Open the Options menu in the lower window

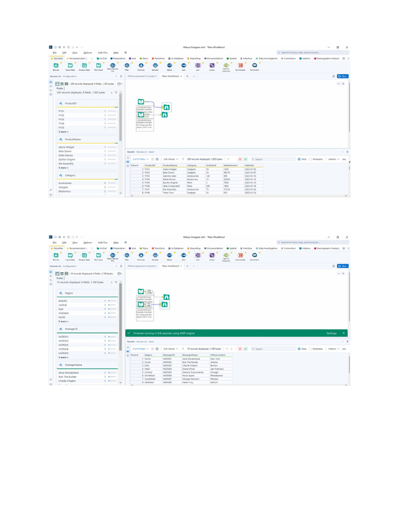click(x=87, y=243)
